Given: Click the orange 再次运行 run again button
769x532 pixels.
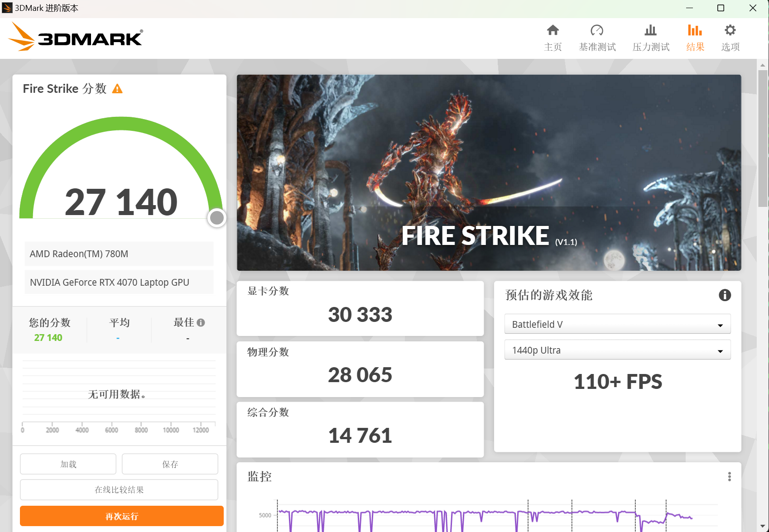Looking at the screenshot, I should [122, 516].
